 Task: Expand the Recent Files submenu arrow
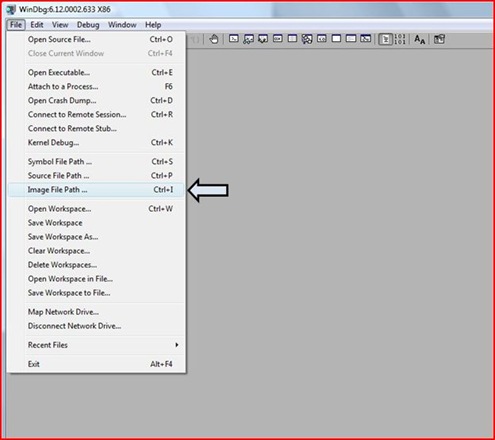177,345
